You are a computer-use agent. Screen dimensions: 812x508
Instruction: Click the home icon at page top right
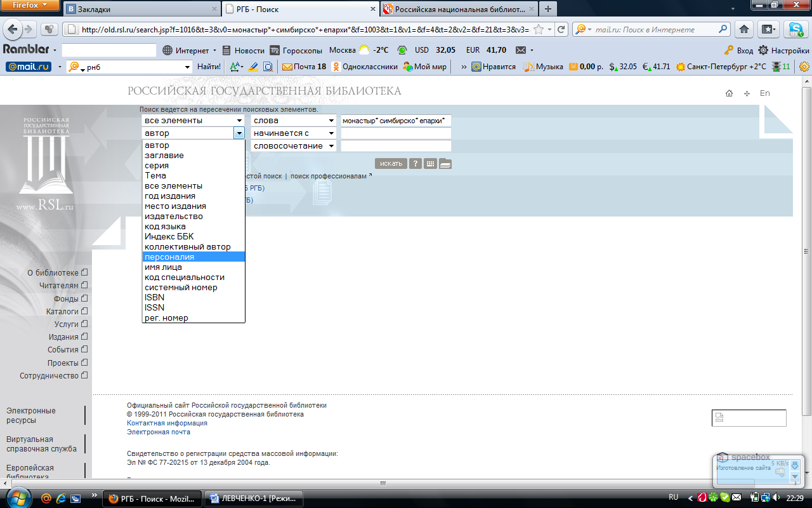pyautogui.click(x=730, y=93)
